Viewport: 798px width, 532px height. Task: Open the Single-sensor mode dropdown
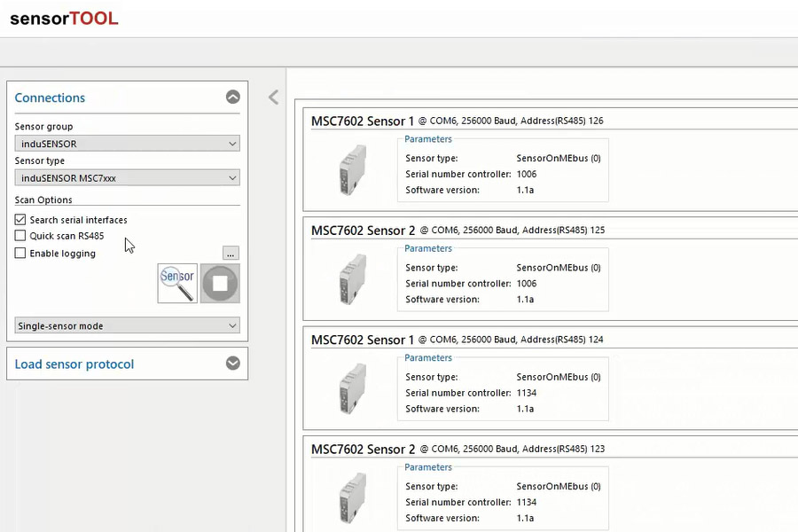click(127, 326)
